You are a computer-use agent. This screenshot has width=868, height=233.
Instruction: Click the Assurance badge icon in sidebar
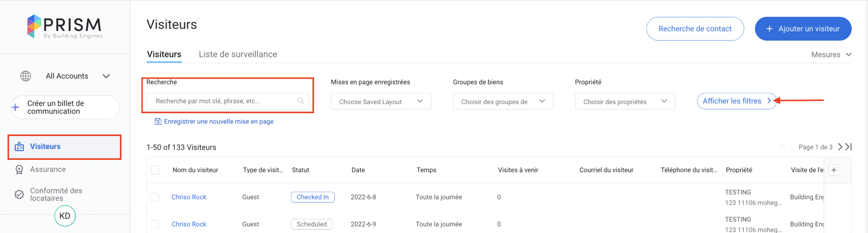tap(19, 170)
